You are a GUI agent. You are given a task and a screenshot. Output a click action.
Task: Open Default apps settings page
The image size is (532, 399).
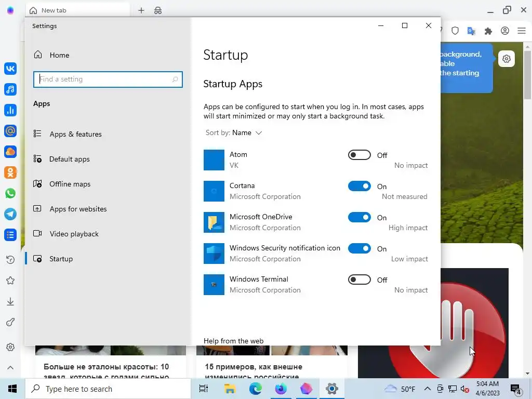click(108, 159)
